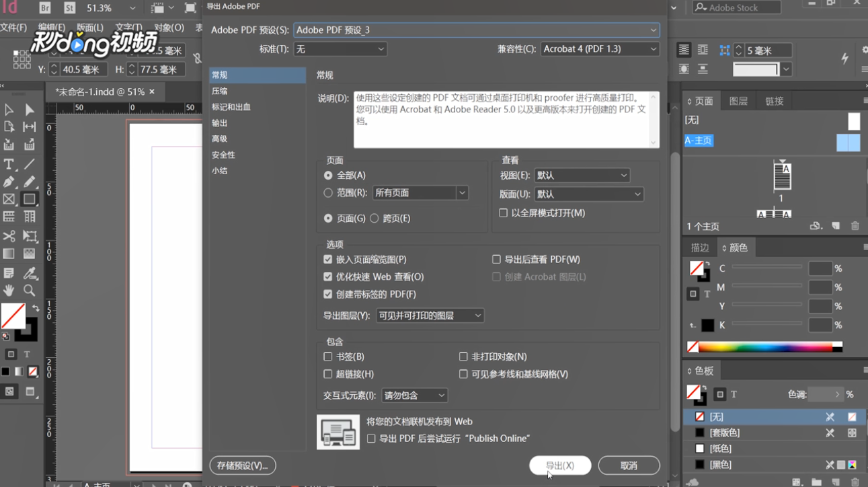Click the trash icon in Pages panel
The width and height of the screenshot is (868, 487).
coord(855,226)
